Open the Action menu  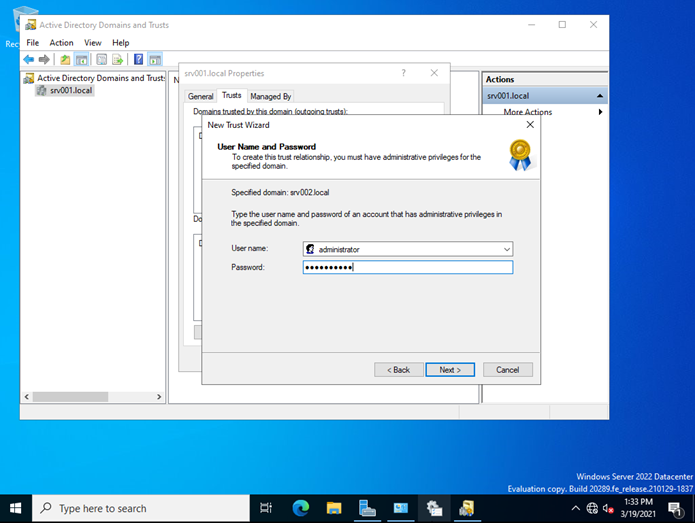click(x=61, y=43)
